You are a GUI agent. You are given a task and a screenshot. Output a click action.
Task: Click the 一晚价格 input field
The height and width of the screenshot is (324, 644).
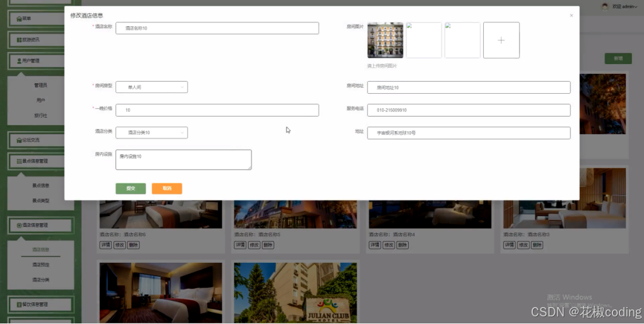coord(217,110)
